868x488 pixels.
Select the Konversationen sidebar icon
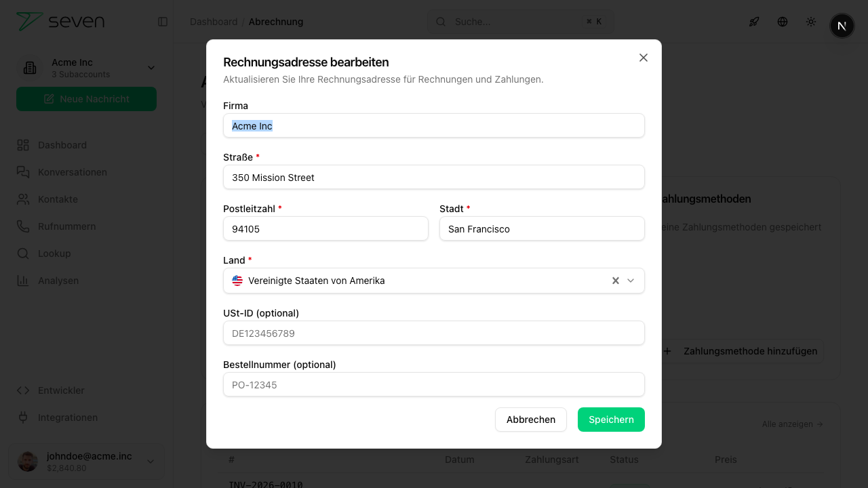[x=73, y=172]
